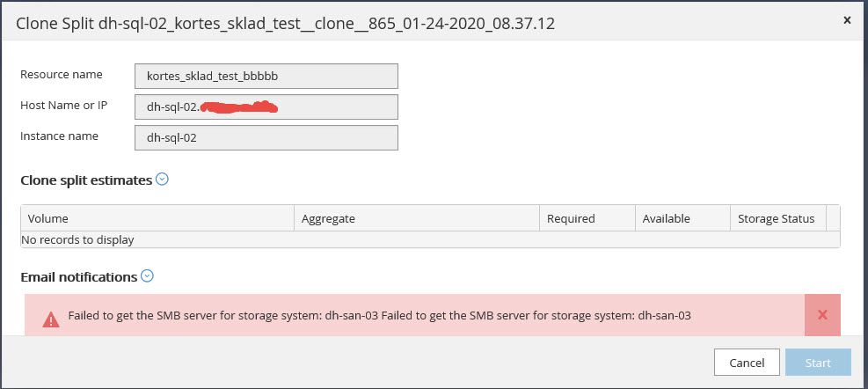Select the Instance name field
Image resolution: width=868 pixels, height=389 pixels.
click(266, 137)
